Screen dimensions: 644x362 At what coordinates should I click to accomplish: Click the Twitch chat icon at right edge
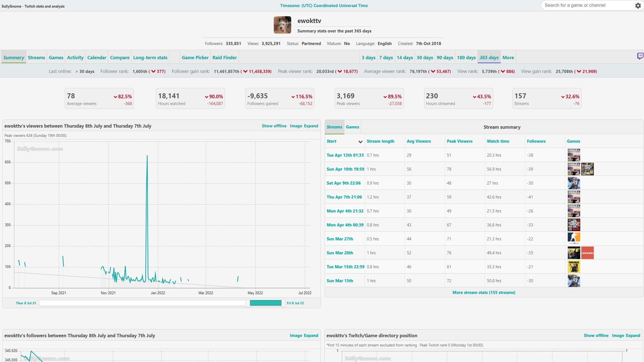click(640, 56)
